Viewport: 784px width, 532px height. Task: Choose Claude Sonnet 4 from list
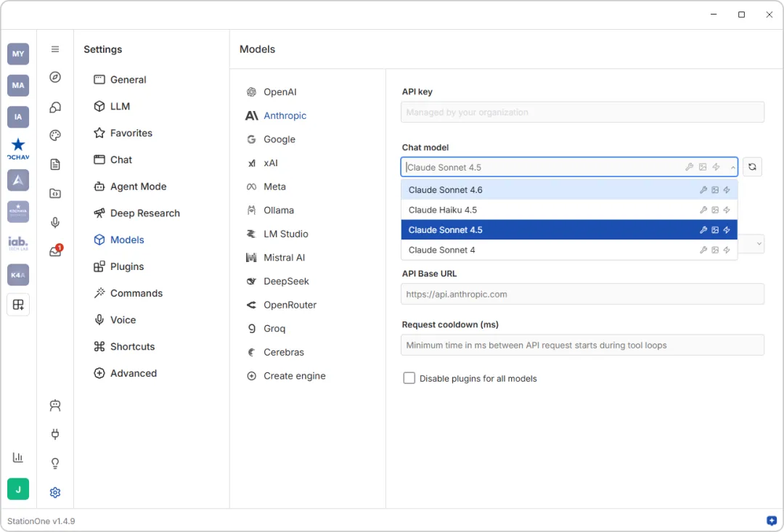(x=569, y=250)
